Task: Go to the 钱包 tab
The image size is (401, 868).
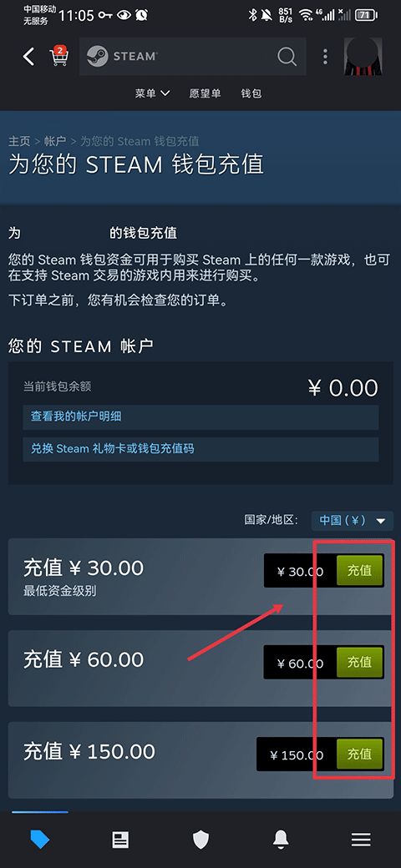Action: tap(251, 93)
